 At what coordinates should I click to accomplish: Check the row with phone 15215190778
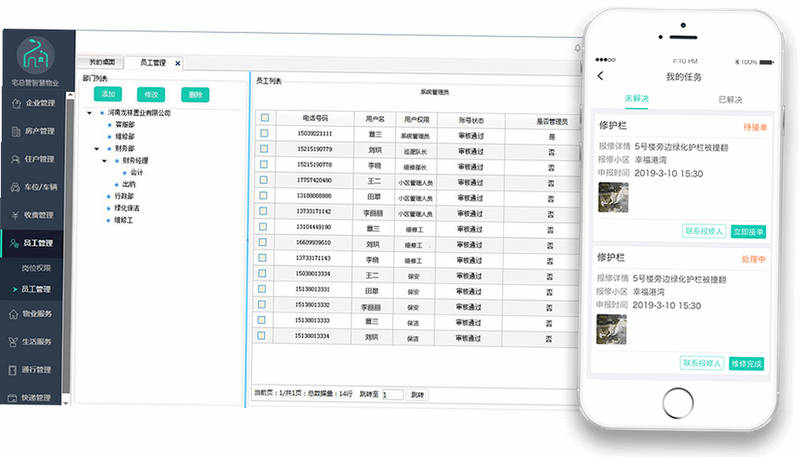[264, 164]
